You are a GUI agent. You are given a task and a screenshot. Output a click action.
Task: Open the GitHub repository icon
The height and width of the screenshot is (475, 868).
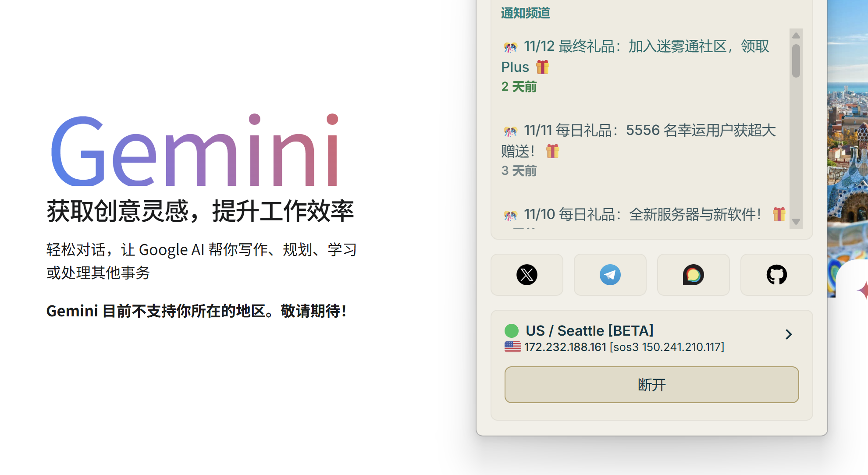coord(776,275)
